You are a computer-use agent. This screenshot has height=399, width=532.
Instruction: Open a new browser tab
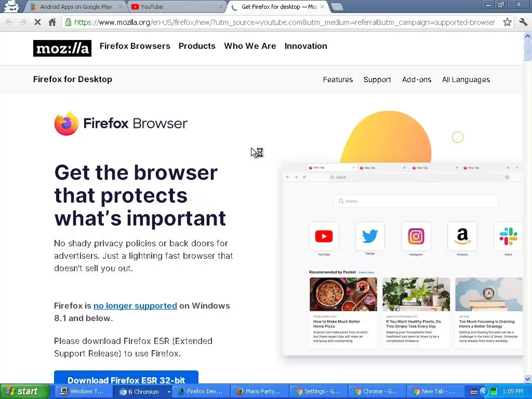point(337,7)
